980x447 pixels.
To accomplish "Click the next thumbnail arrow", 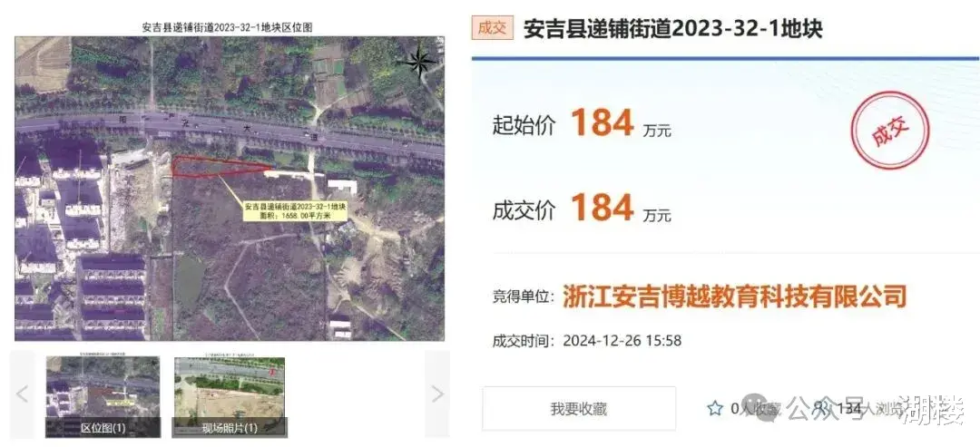I will click(436, 394).
